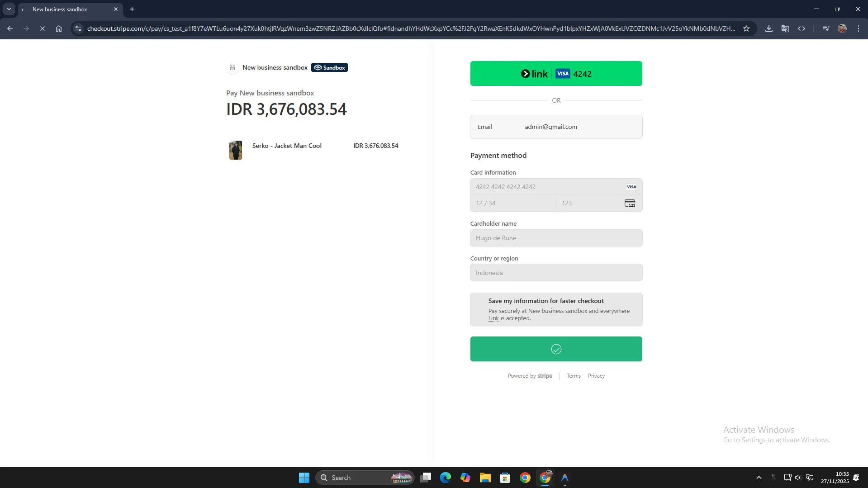Click the Serko jacket product thumbnail
Viewport: 868px width, 488px height.
pos(235,150)
